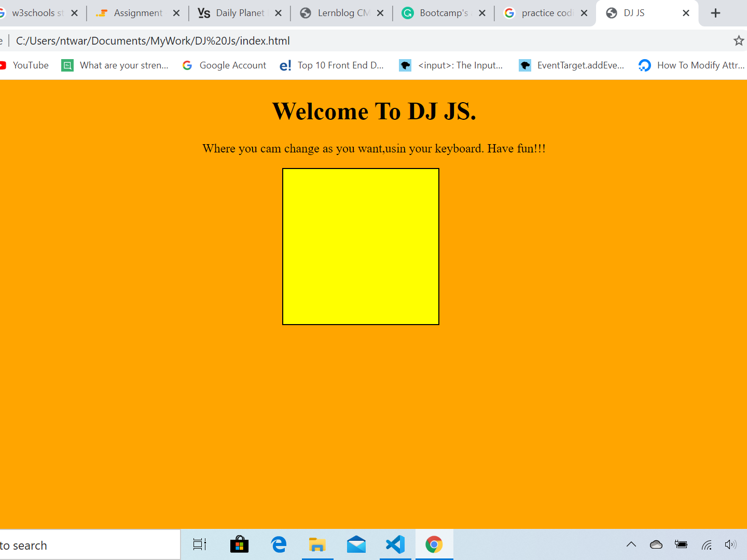Open the YouTube bookmark
Viewport: 747px width, 560px height.
tap(30, 65)
